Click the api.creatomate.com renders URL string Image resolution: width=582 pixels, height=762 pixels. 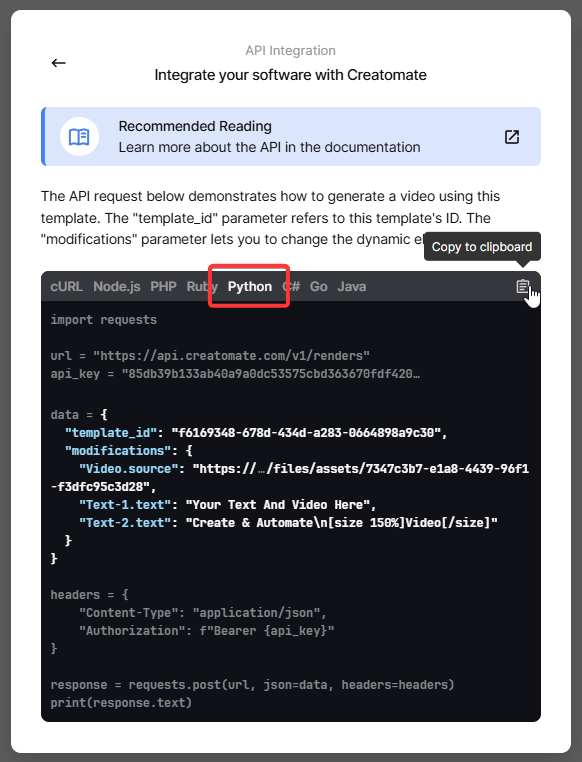(231, 356)
